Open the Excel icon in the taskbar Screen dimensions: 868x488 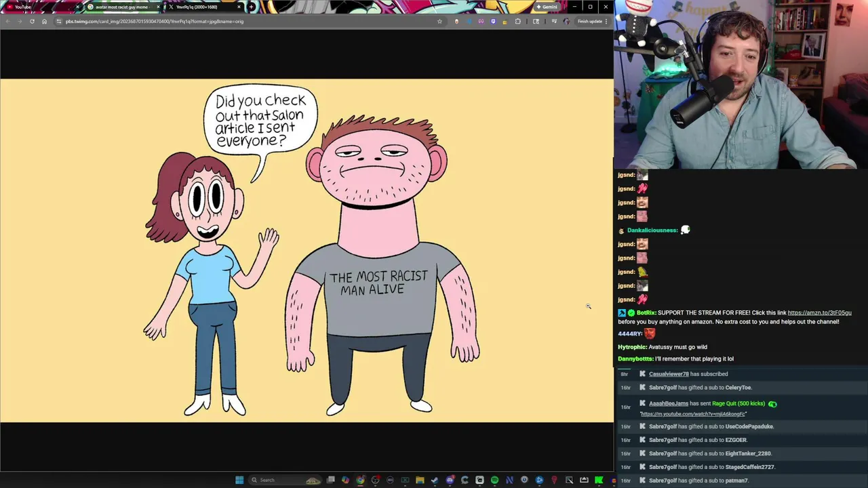coord(405,480)
